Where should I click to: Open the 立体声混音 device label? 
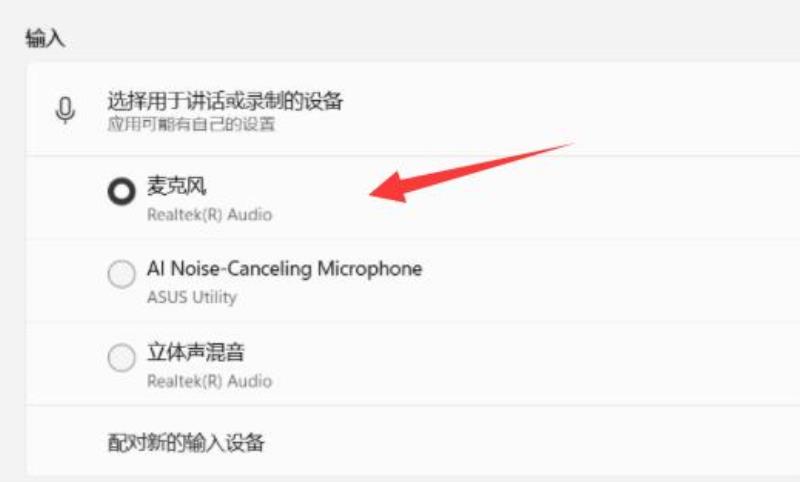196,352
